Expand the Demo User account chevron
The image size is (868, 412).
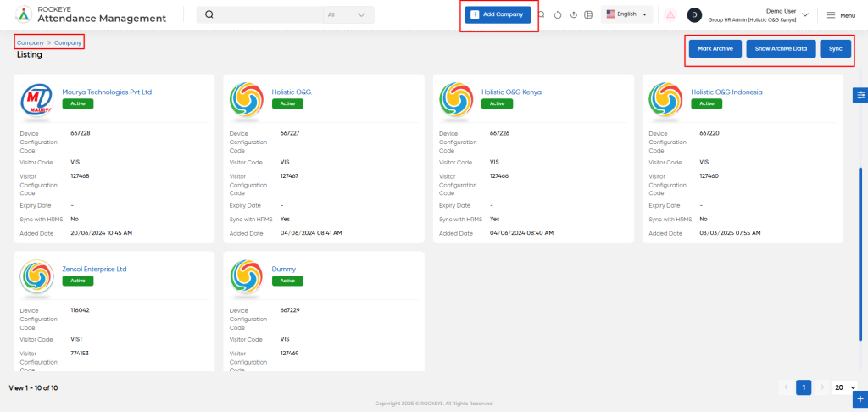point(805,15)
